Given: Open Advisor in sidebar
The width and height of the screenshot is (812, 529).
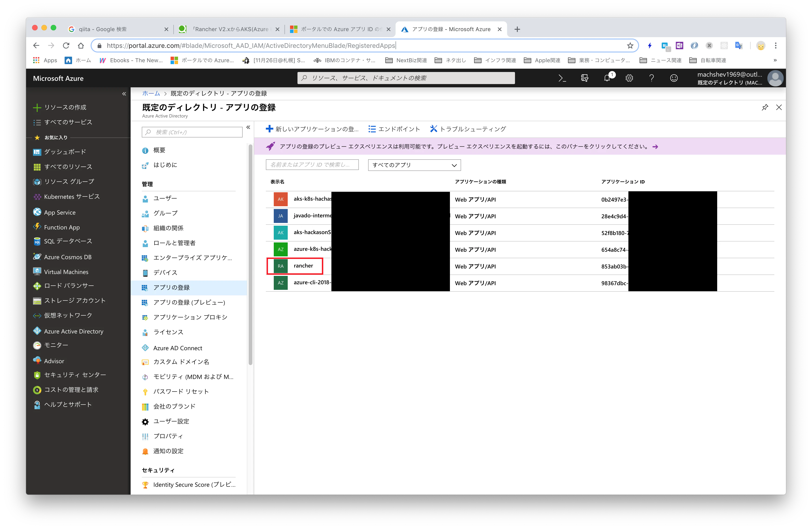Looking at the screenshot, I should (48, 361).
